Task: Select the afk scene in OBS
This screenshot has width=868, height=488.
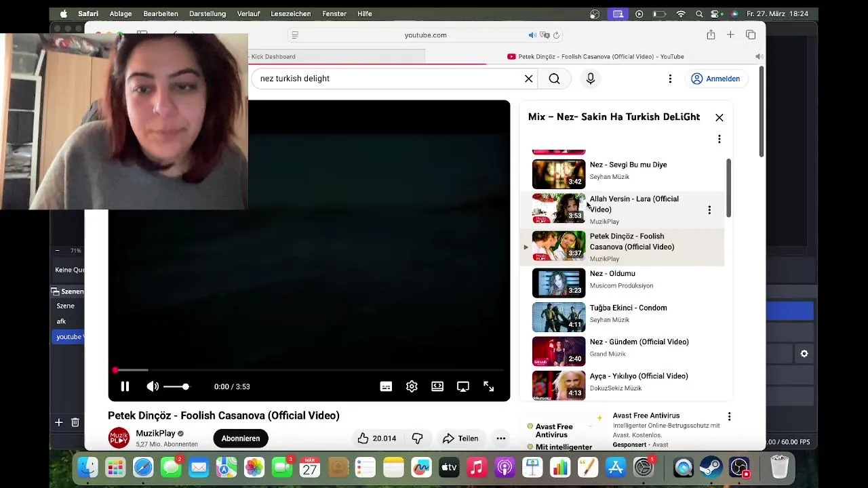Action: (68, 321)
